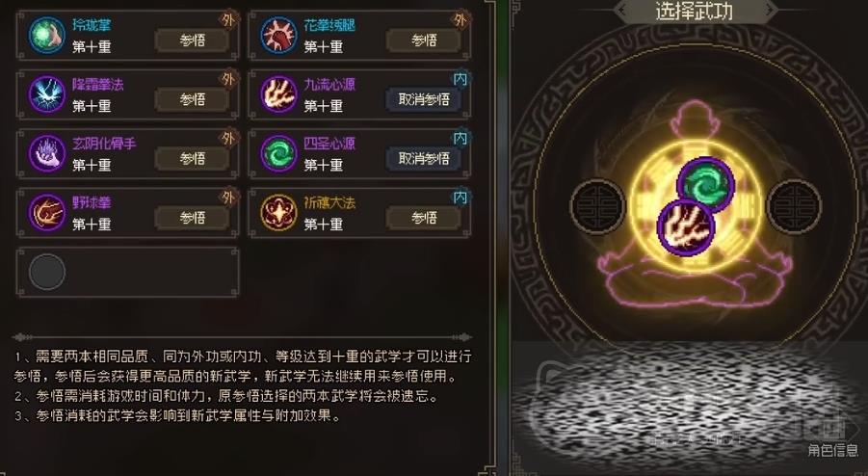
Task: Select the 四圣心源 green swirl list icon
Action: [279, 153]
